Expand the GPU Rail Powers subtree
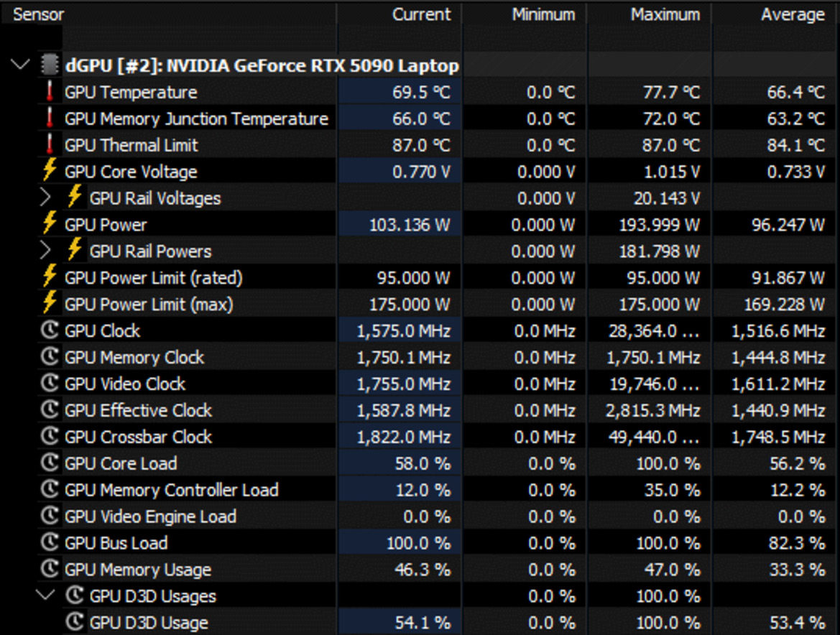Screen dimensions: 840x635 pyautogui.click(x=45, y=251)
